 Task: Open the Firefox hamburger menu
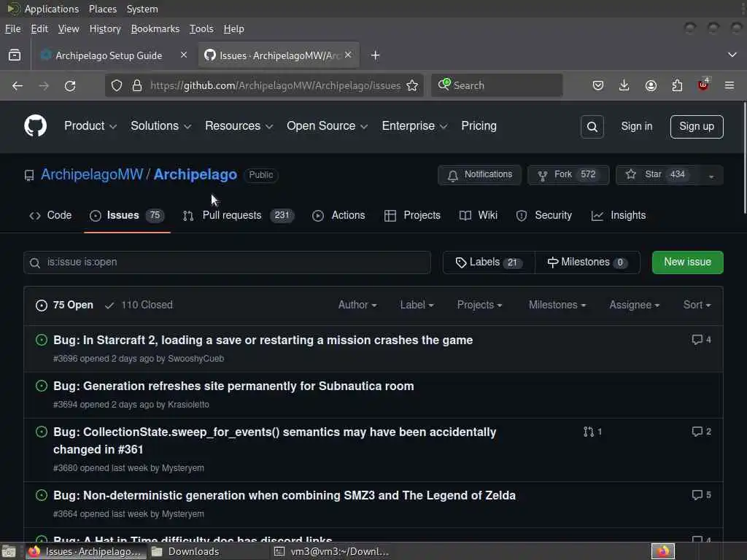point(729,86)
